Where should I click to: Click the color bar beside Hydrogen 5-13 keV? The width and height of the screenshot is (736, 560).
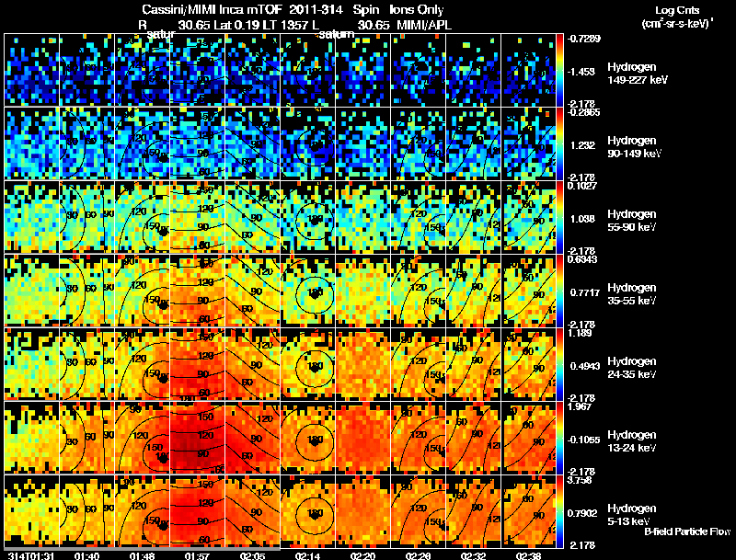click(x=559, y=511)
